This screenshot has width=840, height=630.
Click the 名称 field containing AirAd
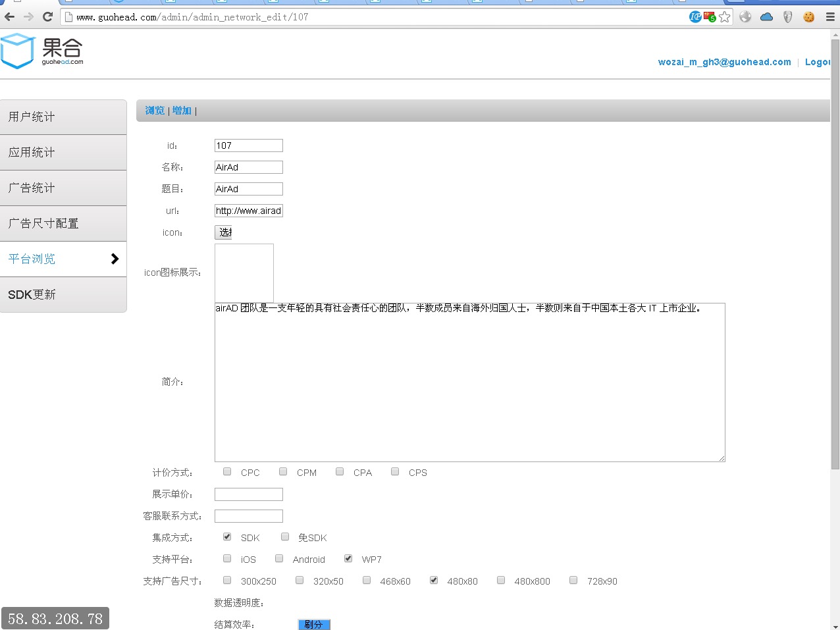tap(249, 167)
